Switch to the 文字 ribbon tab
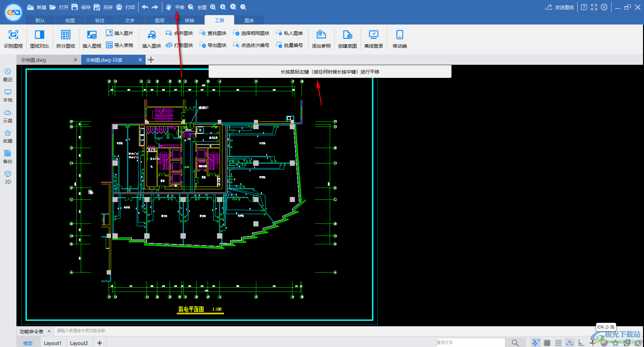The width and height of the screenshot is (644, 347). (130, 20)
